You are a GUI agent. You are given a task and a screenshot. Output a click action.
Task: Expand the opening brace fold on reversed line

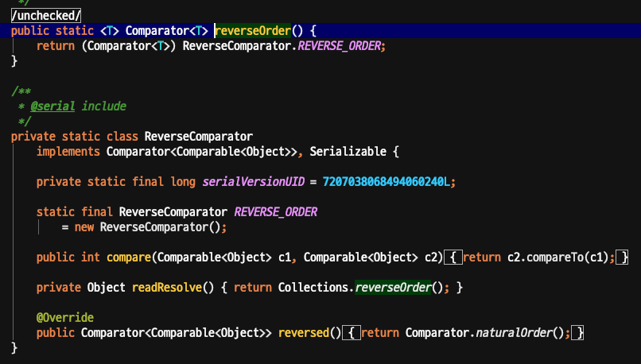coord(352,333)
